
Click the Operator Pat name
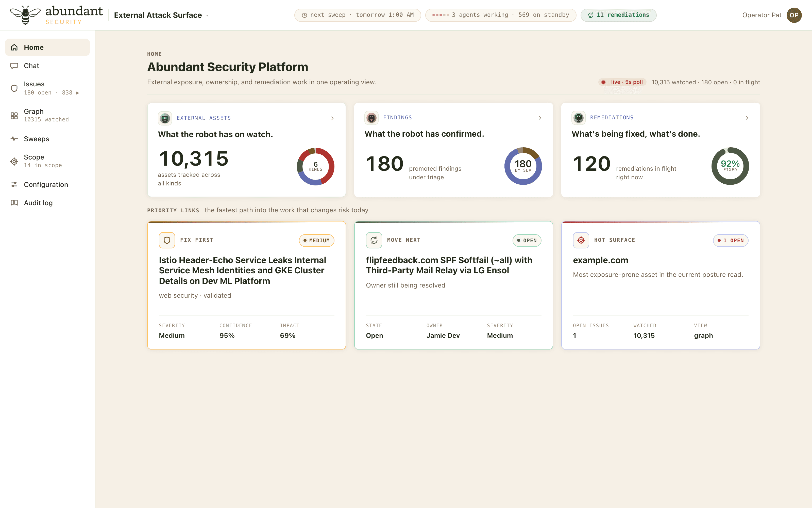click(x=762, y=15)
